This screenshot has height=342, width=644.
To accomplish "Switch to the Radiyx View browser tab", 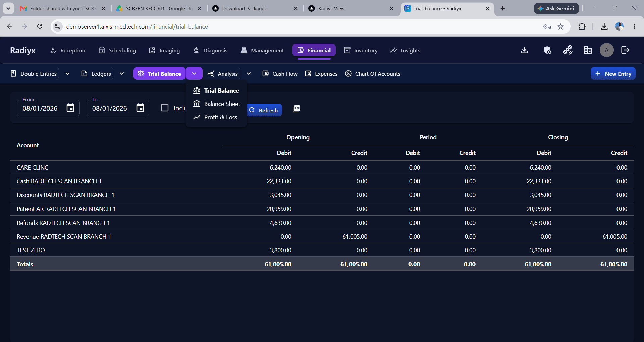I will coord(350,8).
